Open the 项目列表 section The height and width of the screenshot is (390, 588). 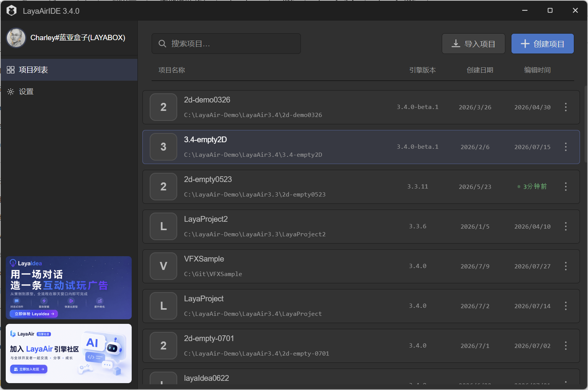click(x=69, y=70)
